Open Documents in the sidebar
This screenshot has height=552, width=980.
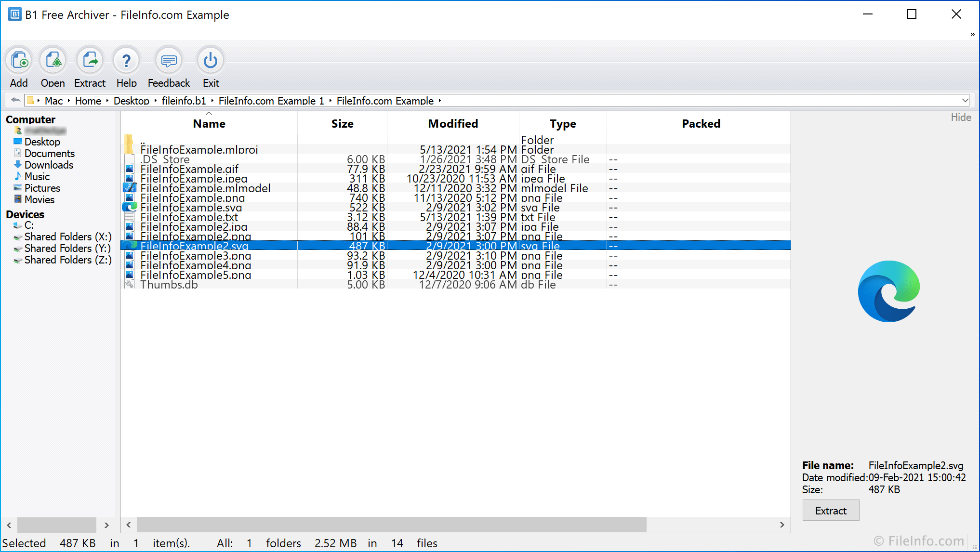click(50, 153)
